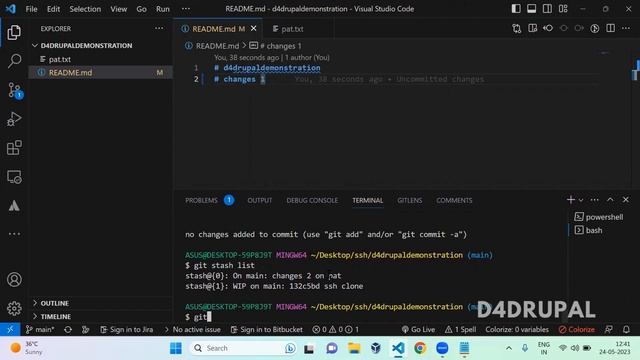Switch to the Debug Console tab
This screenshot has height=360, width=640.
[x=312, y=200]
